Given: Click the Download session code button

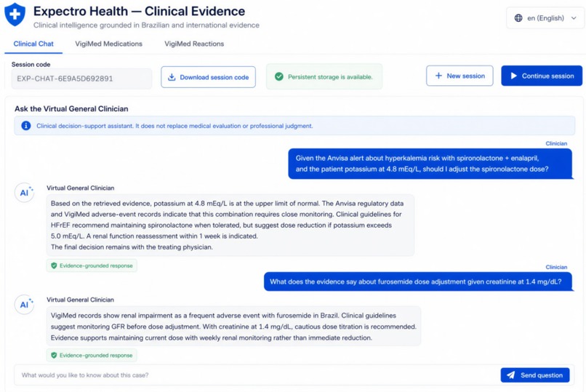Looking at the screenshot, I should [x=208, y=77].
